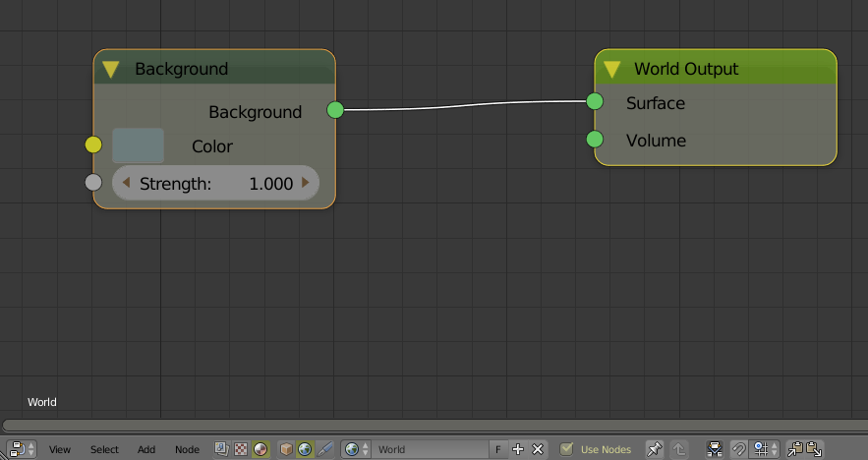
Task: Click the Background output socket
Action: click(x=335, y=110)
